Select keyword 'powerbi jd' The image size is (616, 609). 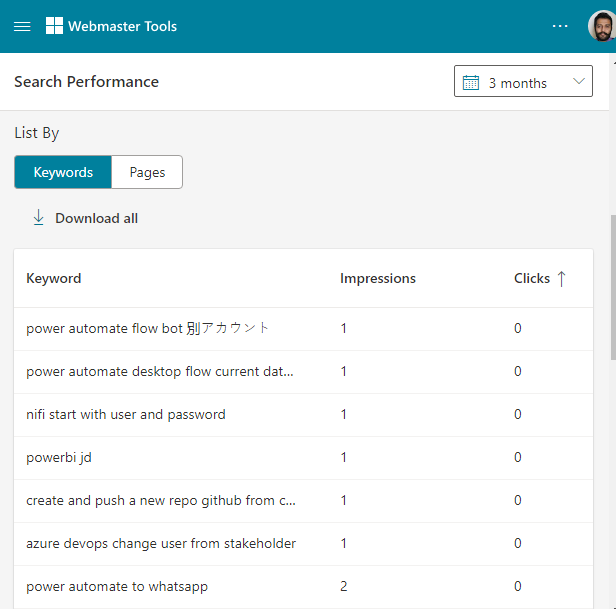click(x=59, y=457)
